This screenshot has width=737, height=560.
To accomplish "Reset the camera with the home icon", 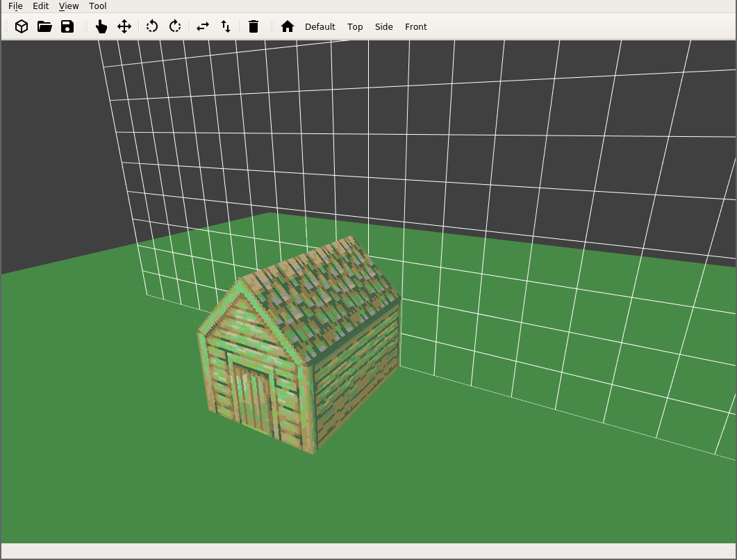I will (x=288, y=26).
